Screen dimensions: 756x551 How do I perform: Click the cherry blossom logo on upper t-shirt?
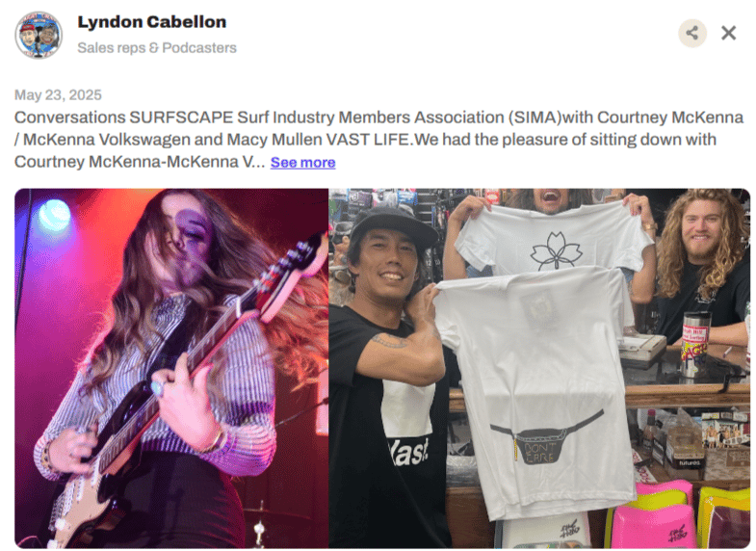pyautogui.click(x=556, y=250)
